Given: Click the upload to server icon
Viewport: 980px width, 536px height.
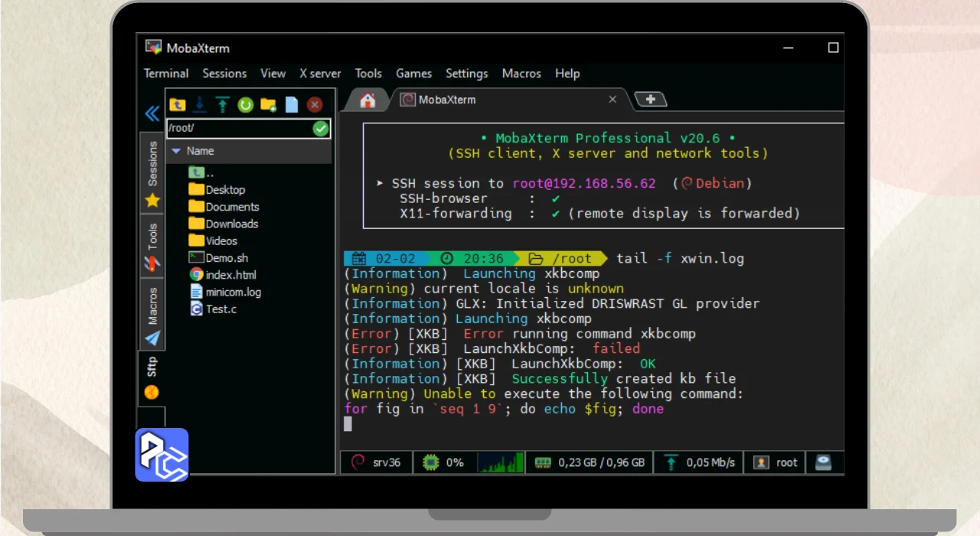Looking at the screenshot, I should 222,105.
